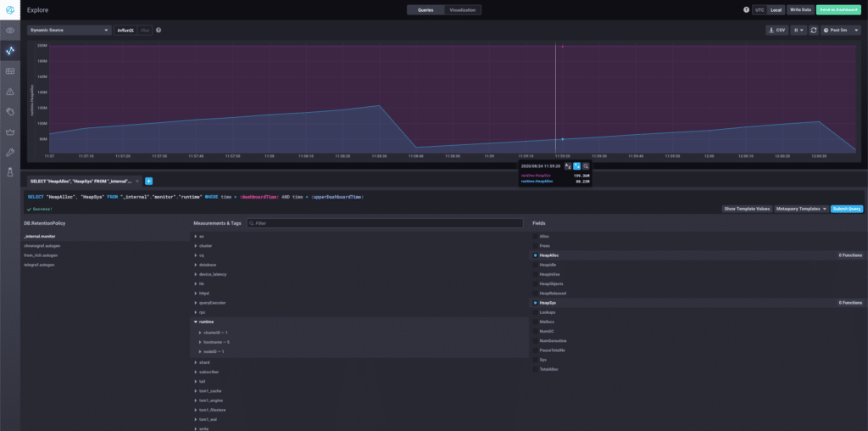868x431 pixels.
Task: Select the _internal.monitor retention policy
Action: tap(105, 237)
